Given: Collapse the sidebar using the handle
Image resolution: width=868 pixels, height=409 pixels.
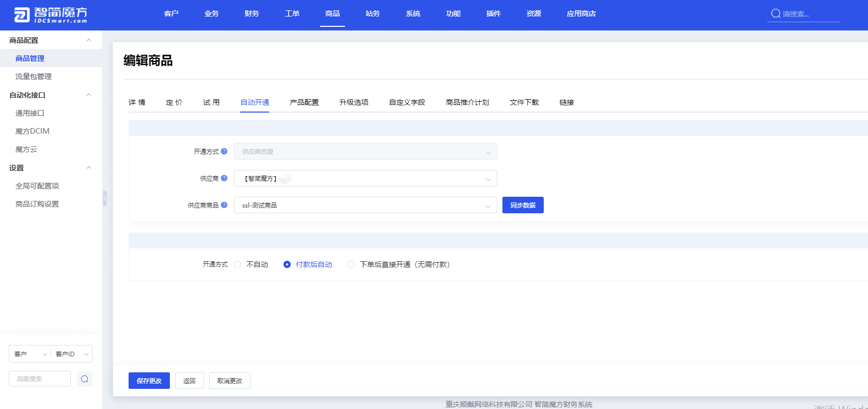Looking at the screenshot, I should (x=105, y=198).
